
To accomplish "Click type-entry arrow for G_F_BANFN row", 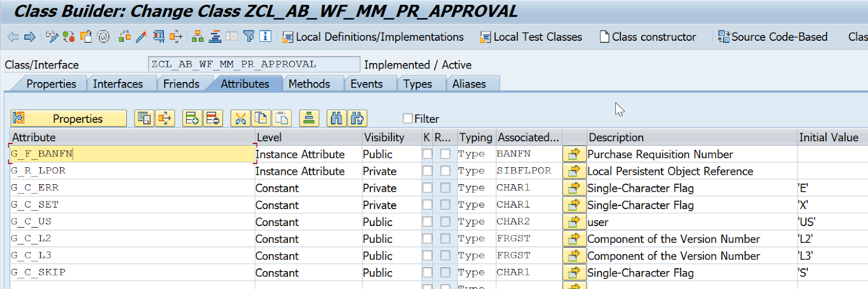I will (574, 154).
